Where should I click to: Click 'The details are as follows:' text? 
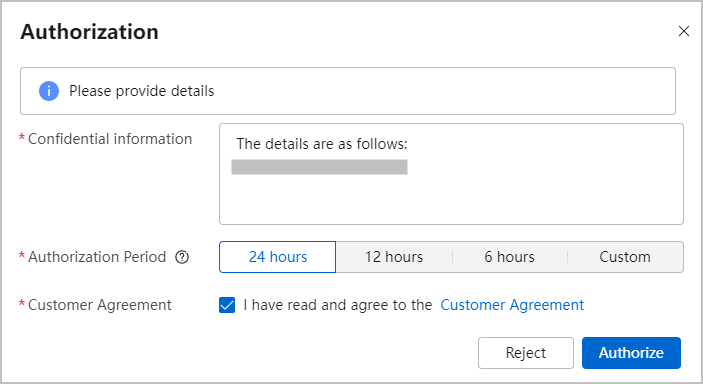coord(322,144)
